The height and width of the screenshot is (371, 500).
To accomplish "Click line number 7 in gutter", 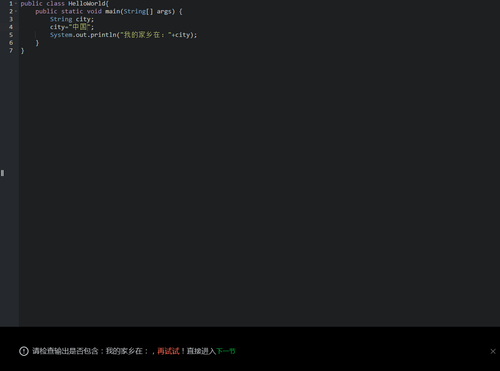I will [11, 50].
